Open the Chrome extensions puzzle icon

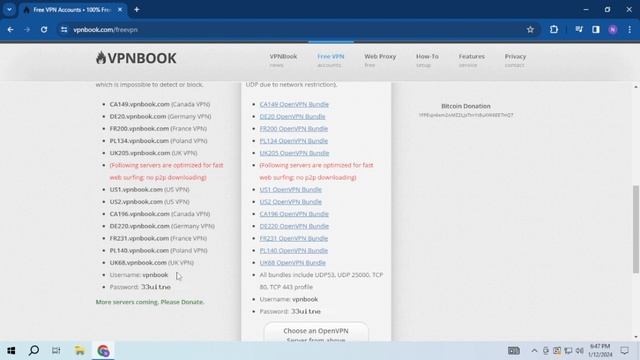[554, 29]
